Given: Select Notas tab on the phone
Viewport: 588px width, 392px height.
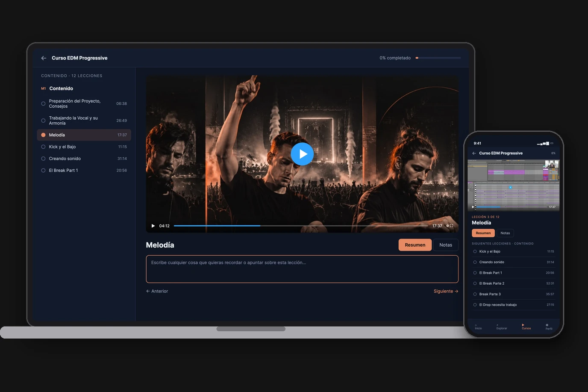Looking at the screenshot, I should point(505,233).
